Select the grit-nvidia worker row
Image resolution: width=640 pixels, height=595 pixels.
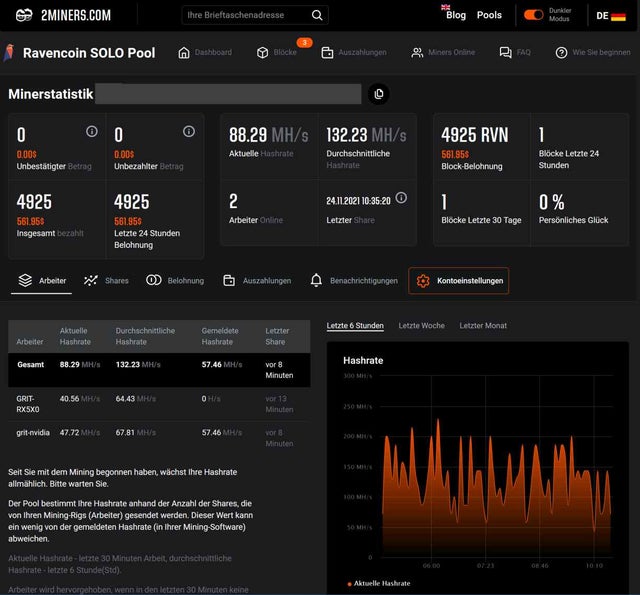click(159, 438)
